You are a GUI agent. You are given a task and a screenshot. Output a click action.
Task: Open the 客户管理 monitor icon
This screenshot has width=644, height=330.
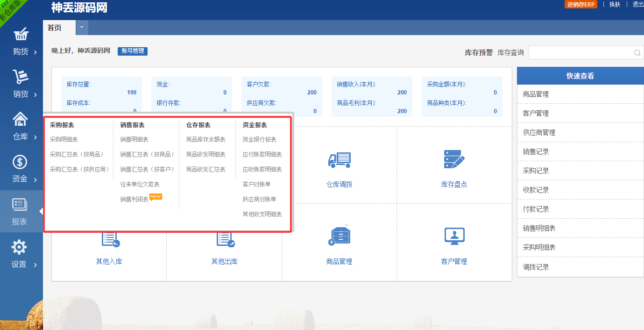454,236
